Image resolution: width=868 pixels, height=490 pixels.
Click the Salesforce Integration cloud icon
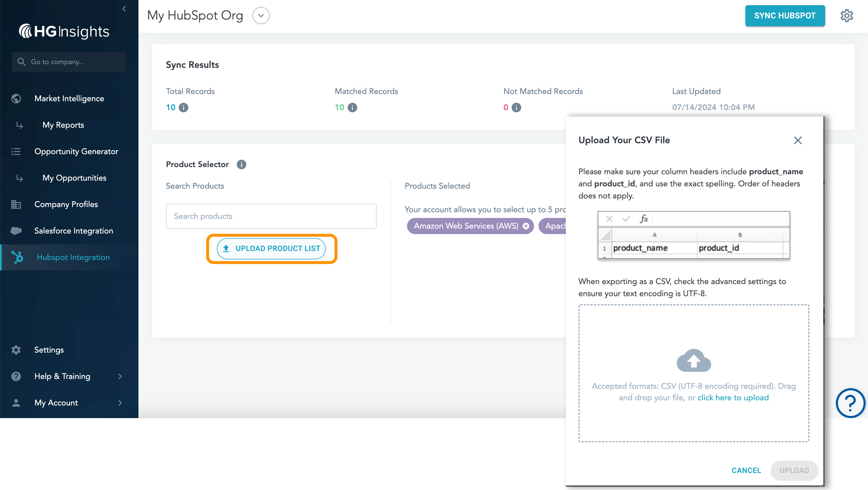click(16, 231)
